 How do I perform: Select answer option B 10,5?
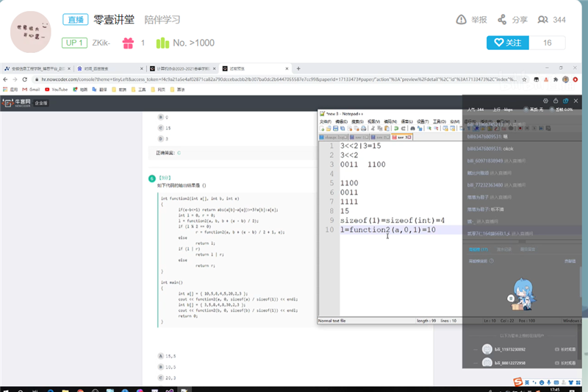tap(160, 366)
